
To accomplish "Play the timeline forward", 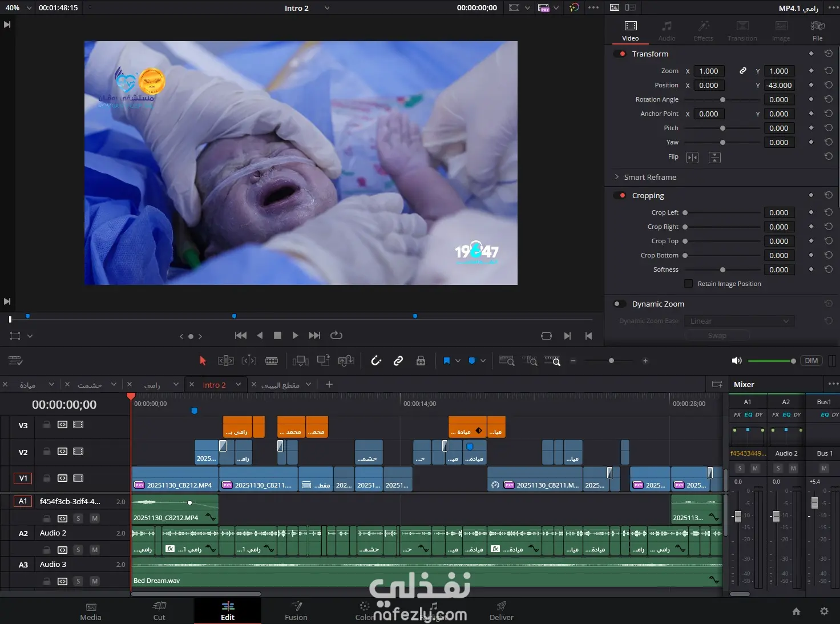I will [295, 336].
